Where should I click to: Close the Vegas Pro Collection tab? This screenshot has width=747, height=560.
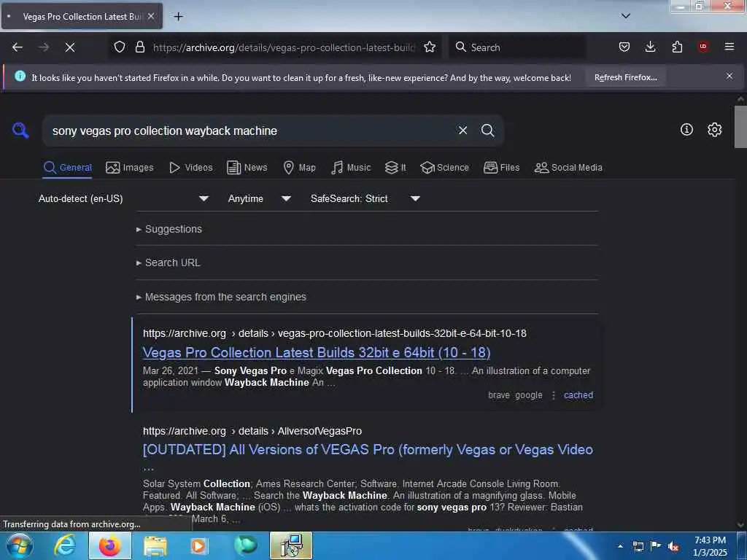(151, 16)
